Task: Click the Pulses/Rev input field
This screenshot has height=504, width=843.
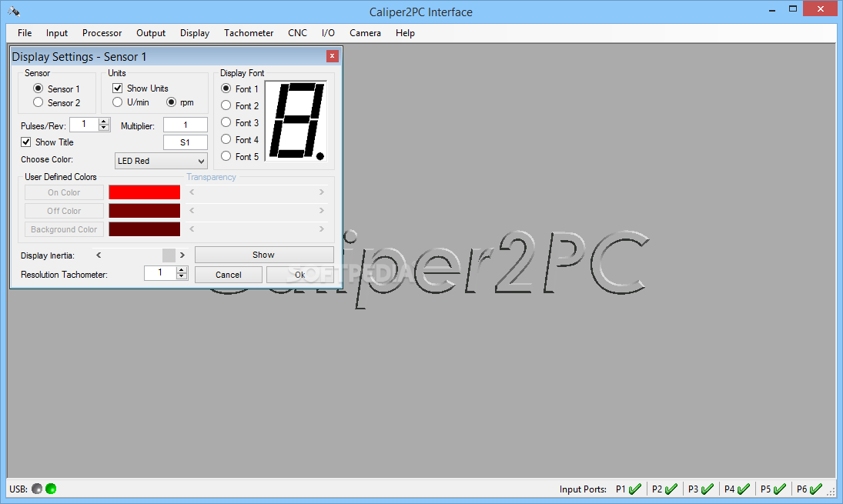Action: [85, 124]
